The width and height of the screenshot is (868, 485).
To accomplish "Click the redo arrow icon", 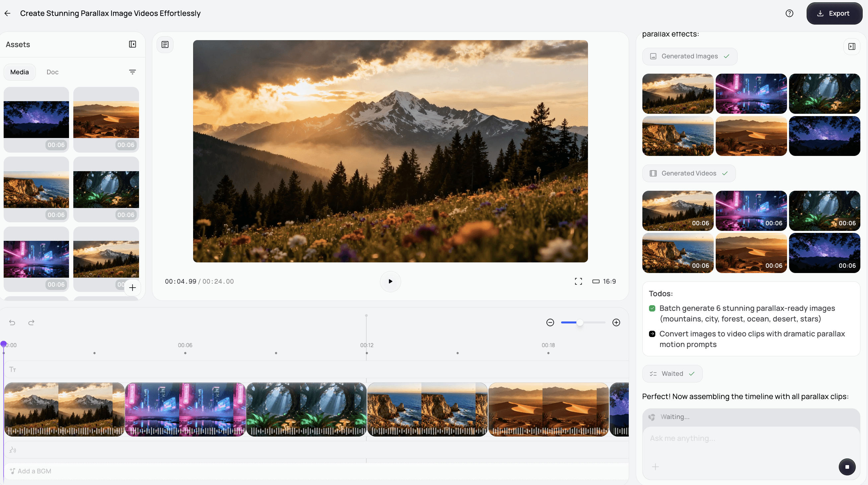I will [31, 323].
